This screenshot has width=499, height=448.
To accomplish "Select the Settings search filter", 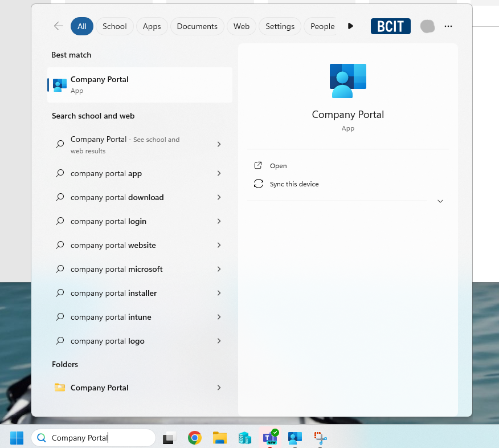I will click(280, 26).
